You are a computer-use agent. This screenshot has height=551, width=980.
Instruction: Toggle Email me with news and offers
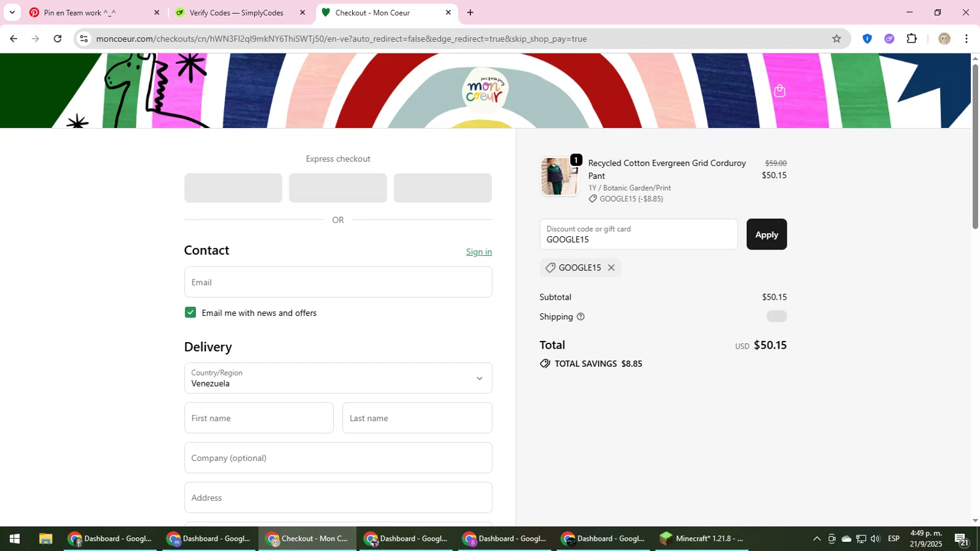190,313
